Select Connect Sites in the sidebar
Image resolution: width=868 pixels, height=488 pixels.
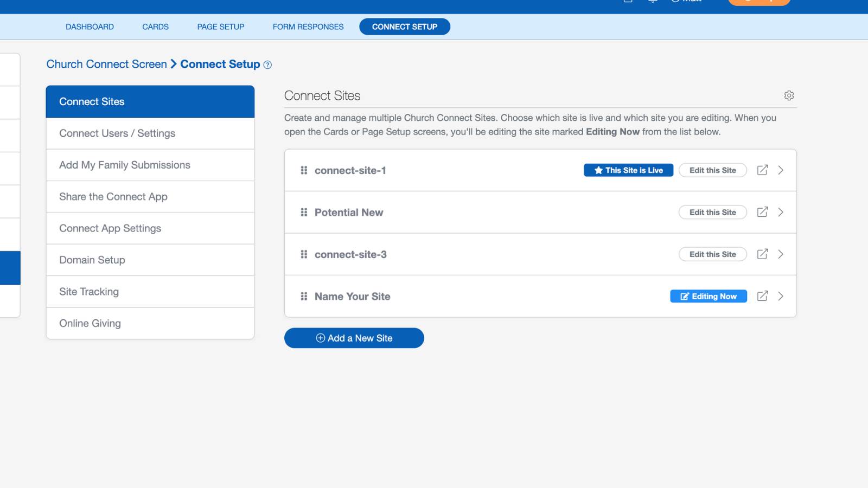pos(150,101)
